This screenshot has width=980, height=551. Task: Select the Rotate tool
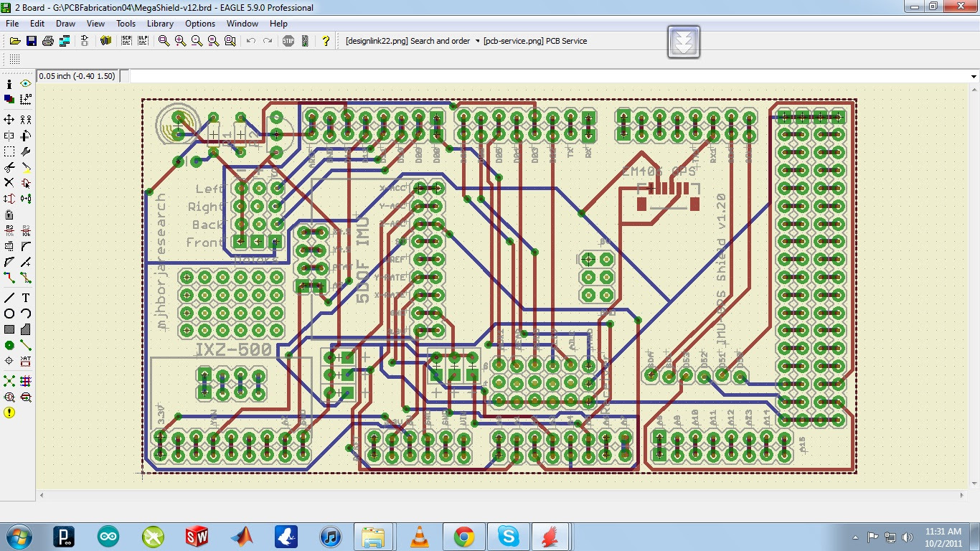pyautogui.click(x=26, y=135)
